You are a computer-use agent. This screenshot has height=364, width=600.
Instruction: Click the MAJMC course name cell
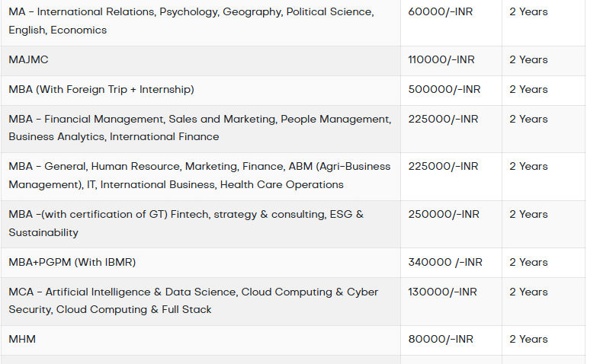coord(29,59)
